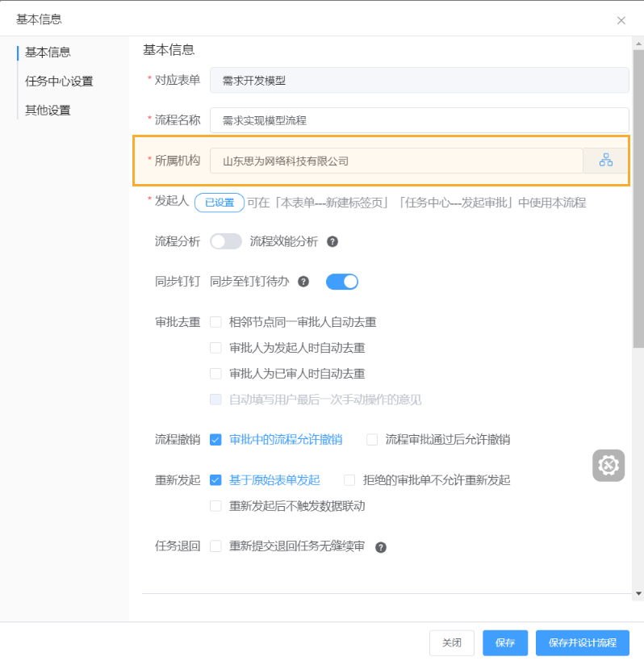644x661 pixels.
Task: Click 保存并设计流程 button
Action: 583,643
